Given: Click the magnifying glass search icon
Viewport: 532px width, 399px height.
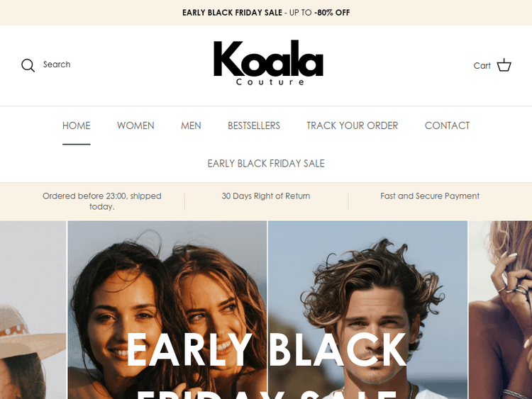Looking at the screenshot, I should click(28, 65).
